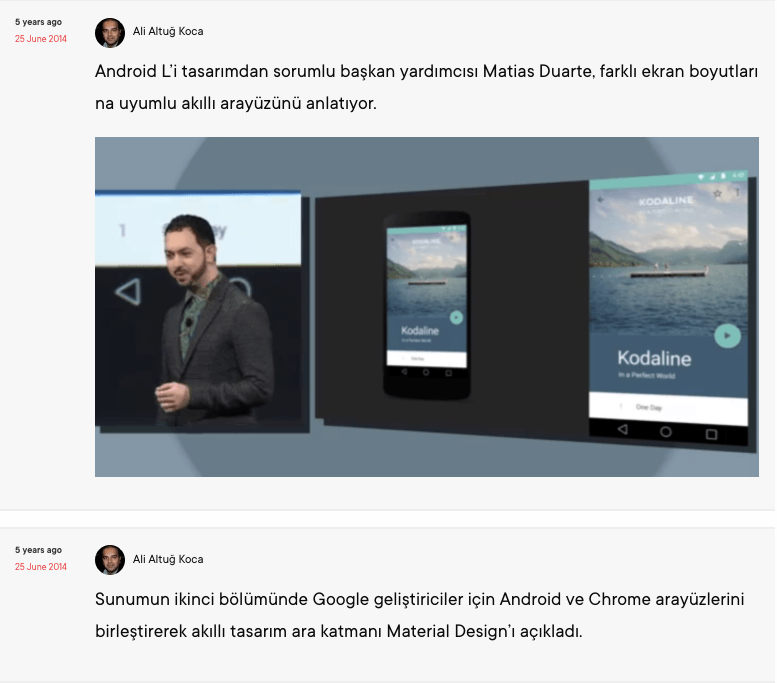Click the second post's '25 June 2014' date
Screen dimensions: 777x683
click(40, 567)
